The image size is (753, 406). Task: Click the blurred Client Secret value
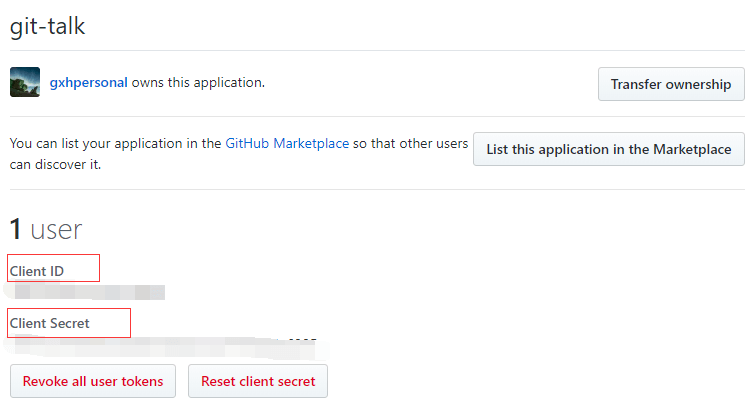point(166,348)
